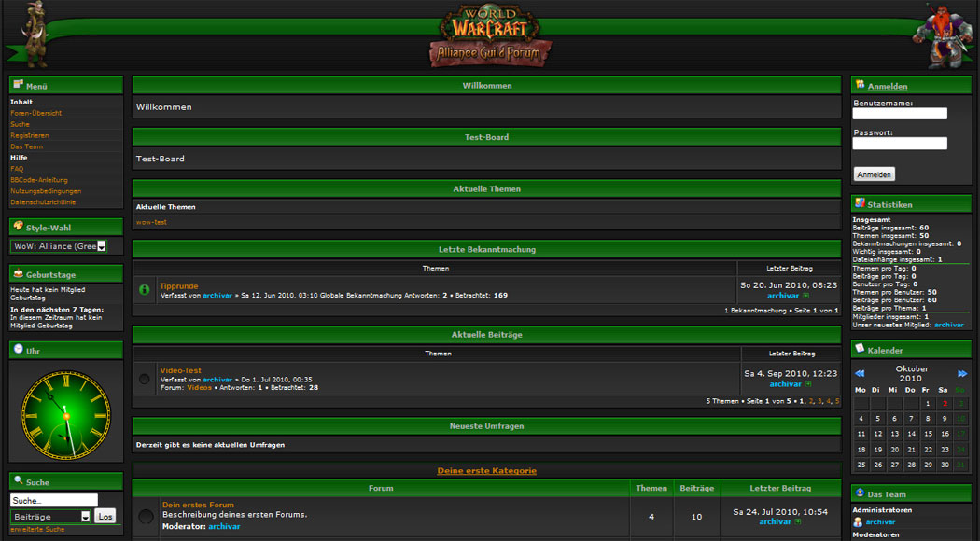Click the Video-Test topic status icon
The width and height of the screenshot is (980, 541).
point(145,380)
